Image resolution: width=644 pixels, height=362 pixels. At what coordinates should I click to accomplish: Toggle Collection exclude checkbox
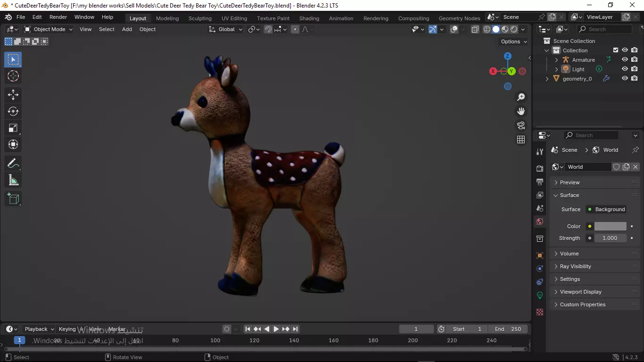coord(615,50)
